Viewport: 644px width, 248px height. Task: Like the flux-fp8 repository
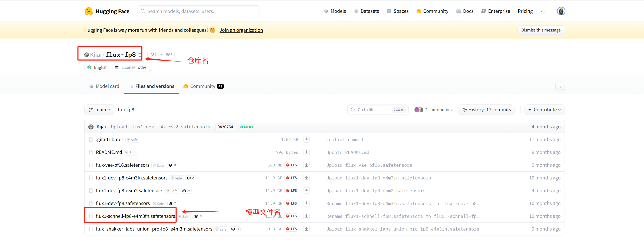coord(156,55)
